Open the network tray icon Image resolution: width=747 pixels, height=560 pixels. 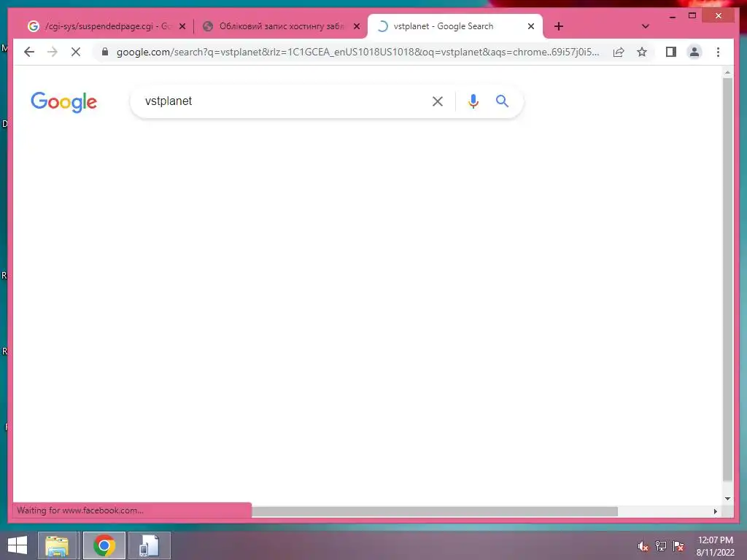[x=660, y=546]
